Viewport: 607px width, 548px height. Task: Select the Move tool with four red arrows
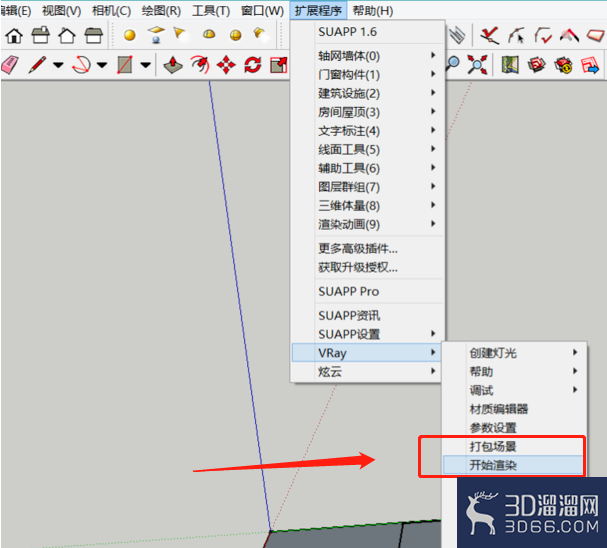click(x=226, y=65)
